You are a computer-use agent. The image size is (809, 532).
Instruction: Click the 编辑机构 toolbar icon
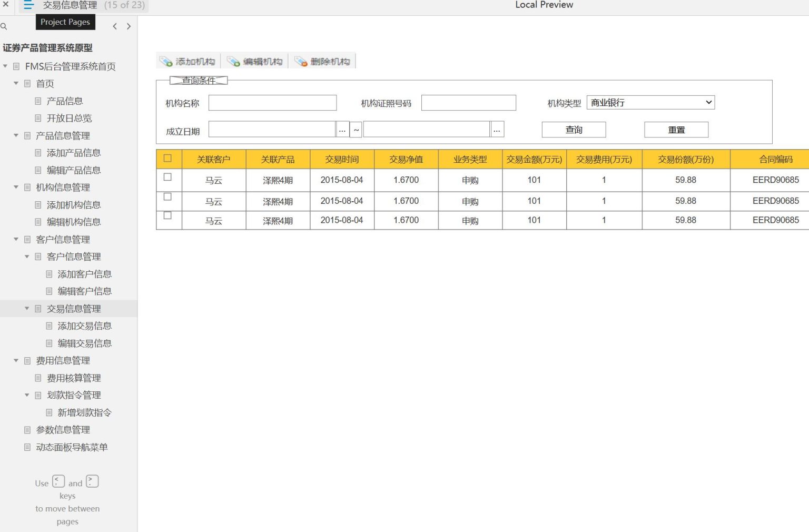click(233, 62)
